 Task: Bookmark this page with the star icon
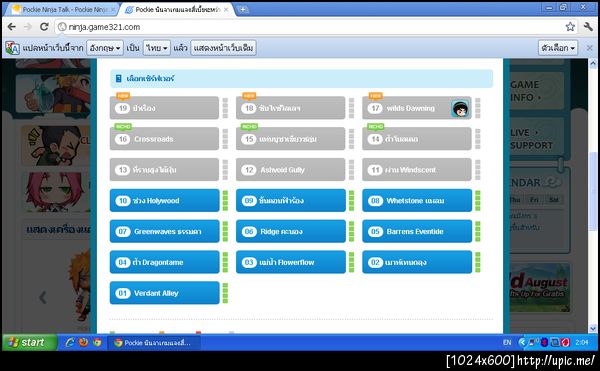click(x=570, y=26)
